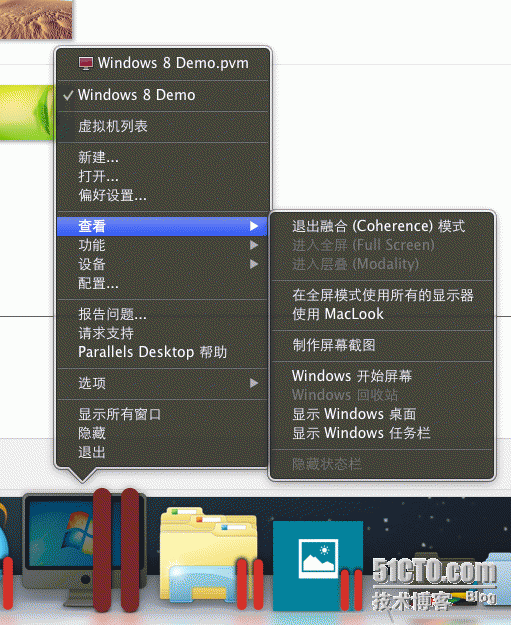Viewport: 511px width, 625px height.
Task: Open 偏好设置... preferences
Action: coord(163,196)
